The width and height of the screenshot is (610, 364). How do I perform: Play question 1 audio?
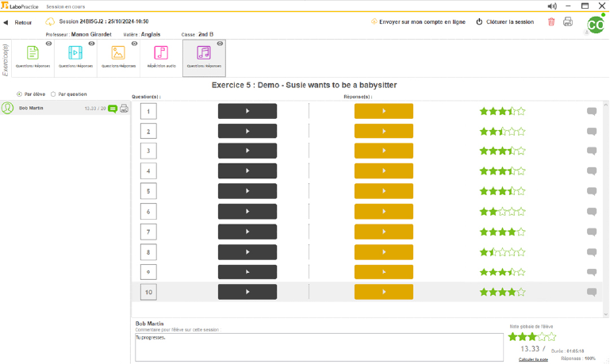pyautogui.click(x=247, y=111)
